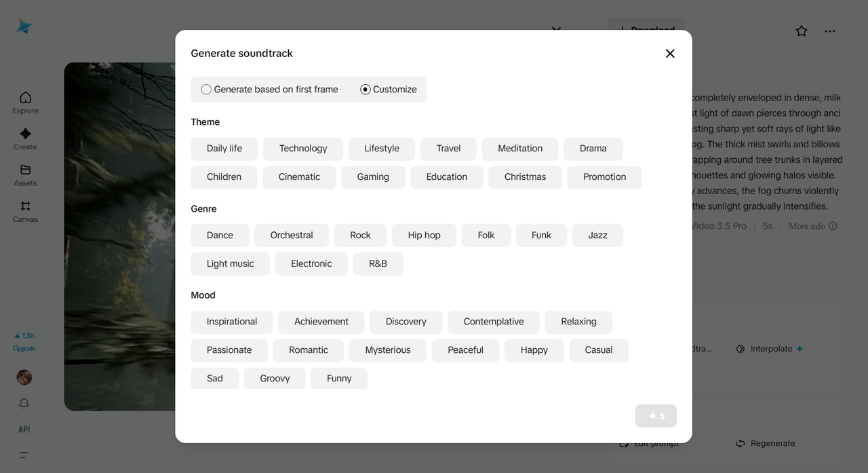The image size is (868, 473).
Task: Toggle the Mysterious mood chip
Action: pyautogui.click(x=388, y=350)
